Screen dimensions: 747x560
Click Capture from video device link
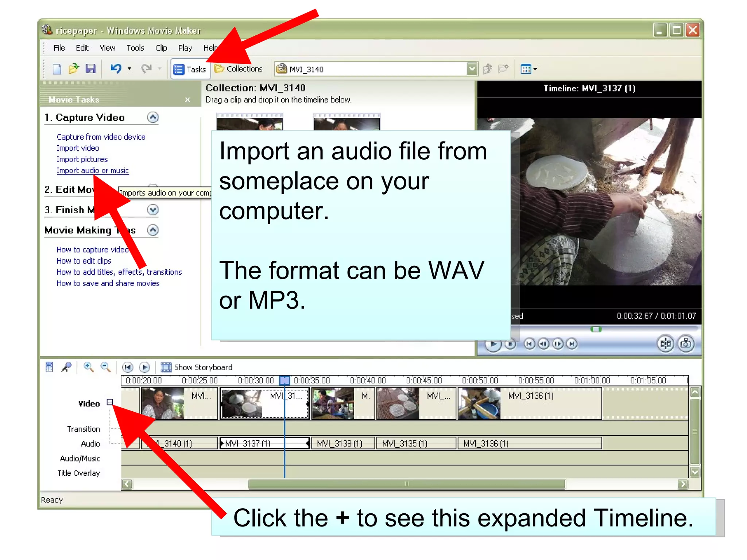pos(101,137)
